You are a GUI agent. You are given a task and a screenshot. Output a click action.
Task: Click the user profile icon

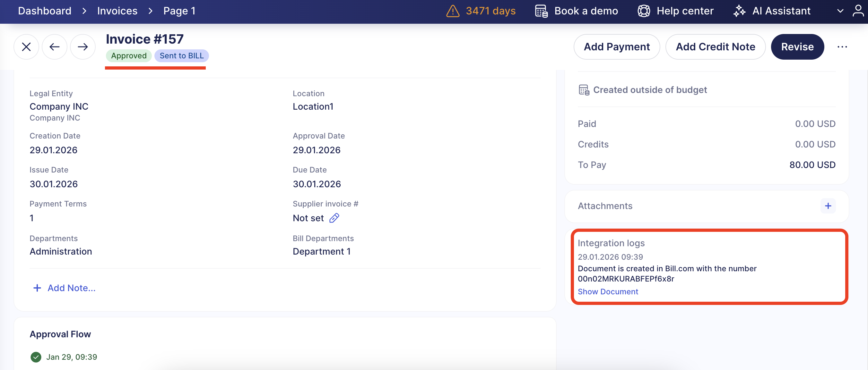[x=858, y=11]
